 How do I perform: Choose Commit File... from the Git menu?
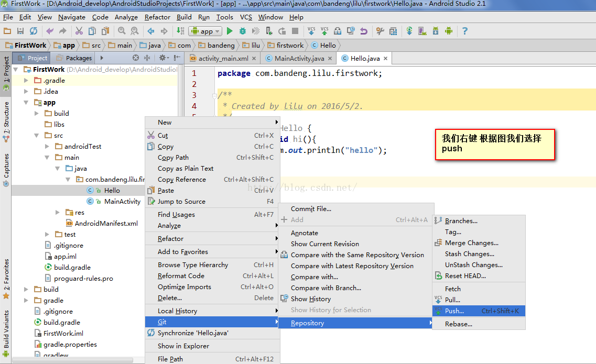[311, 209]
